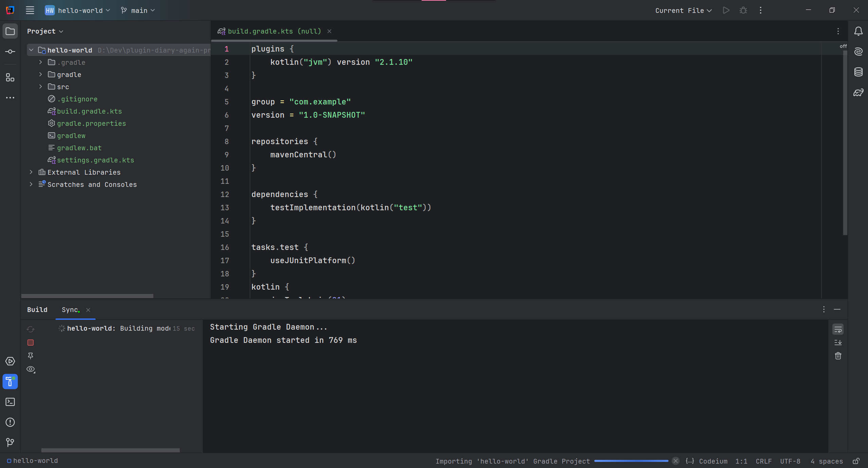Toggle soft-wrap in build output
The width and height of the screenshot is (868, 468).
[838, 329]
